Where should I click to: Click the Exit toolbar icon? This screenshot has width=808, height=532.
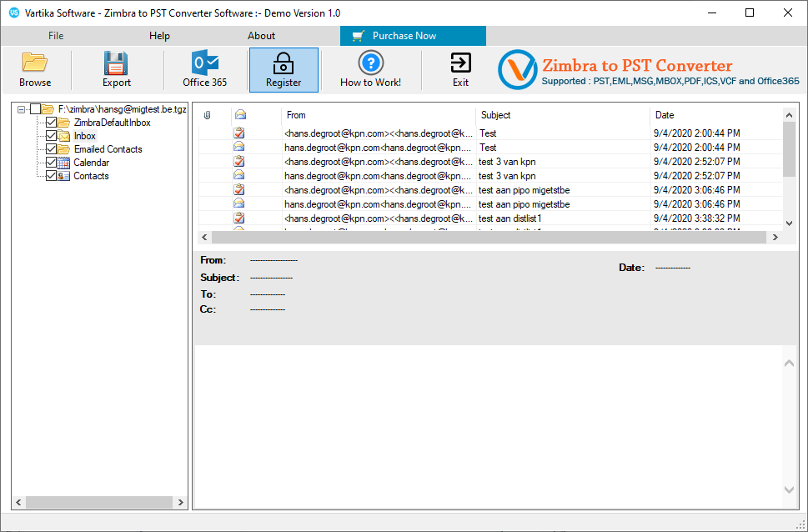click(x=460, y=63)
